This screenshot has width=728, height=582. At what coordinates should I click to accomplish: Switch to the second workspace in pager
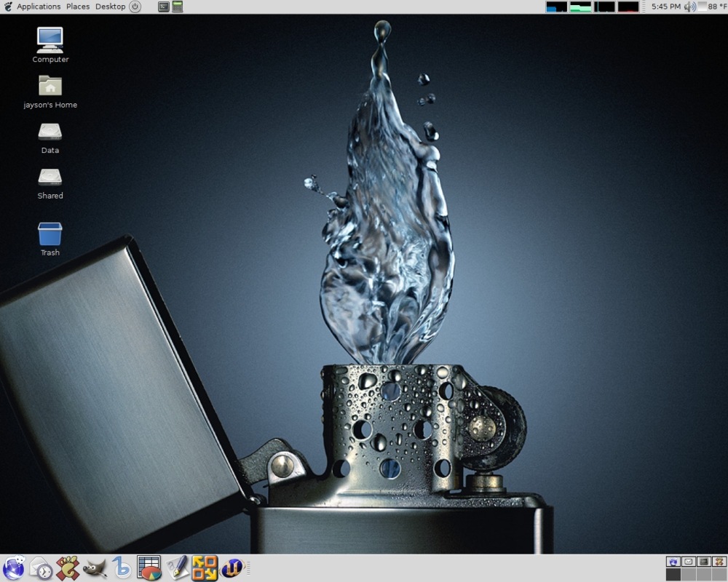[689, 574]
